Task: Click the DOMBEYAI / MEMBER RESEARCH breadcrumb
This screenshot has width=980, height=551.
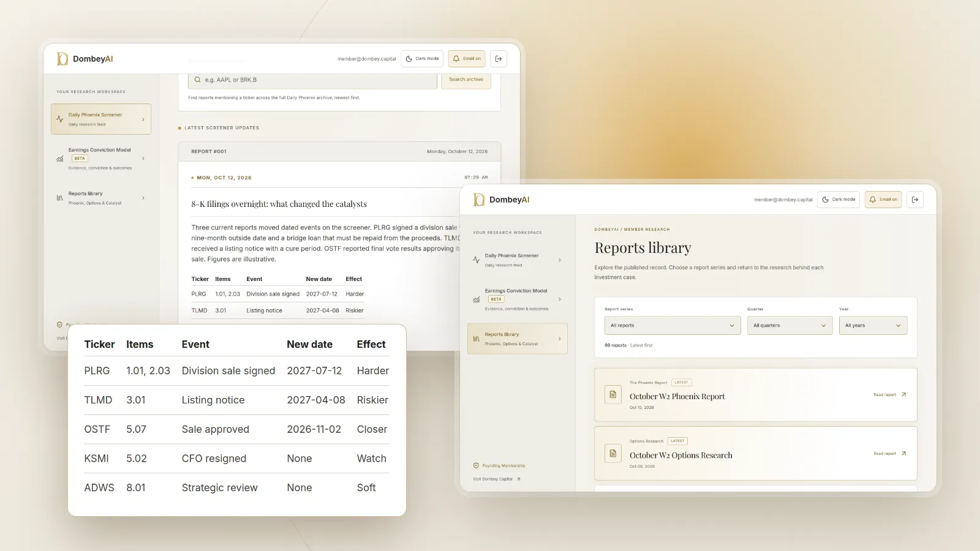Action: coord(632,230)
